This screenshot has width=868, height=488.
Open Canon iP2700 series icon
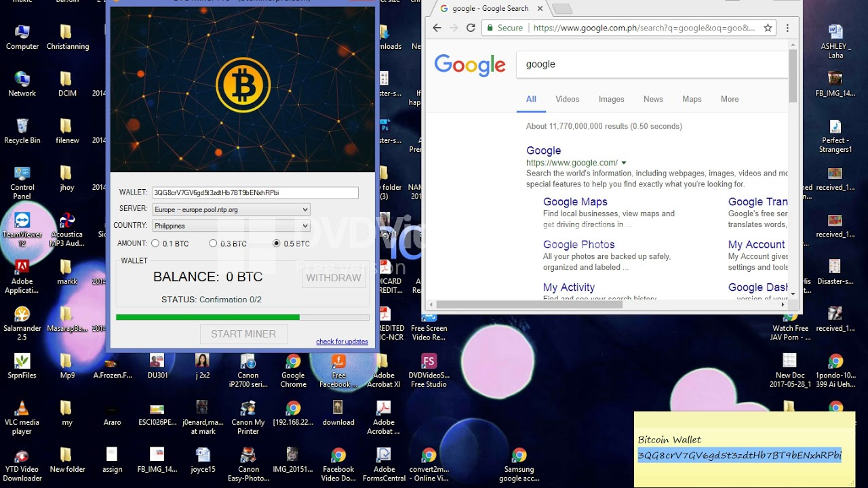248,370
